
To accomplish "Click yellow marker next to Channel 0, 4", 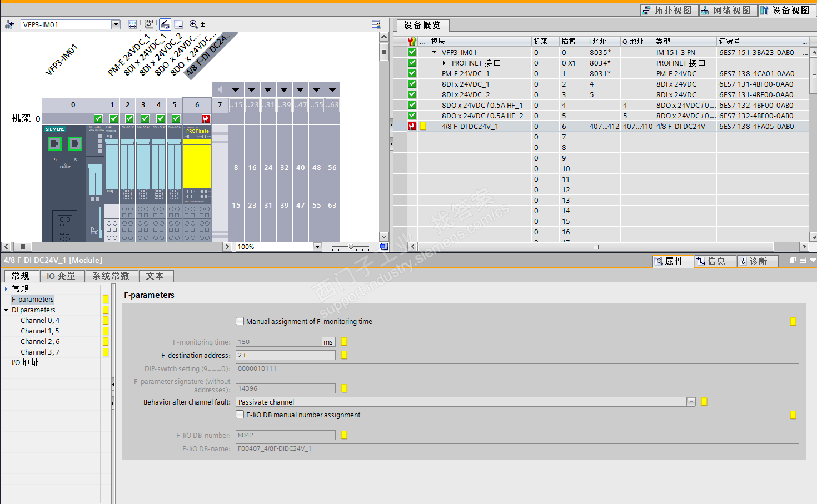I will 106,321.
